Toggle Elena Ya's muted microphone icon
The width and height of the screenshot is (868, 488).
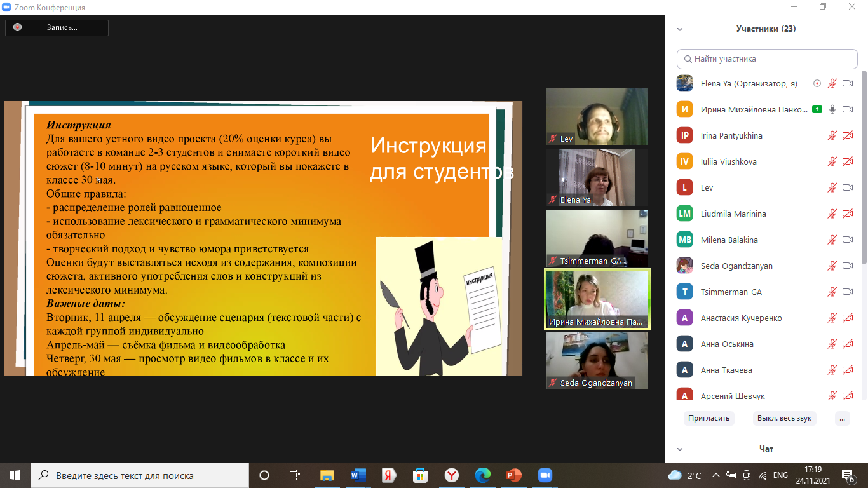coord(832,83)
